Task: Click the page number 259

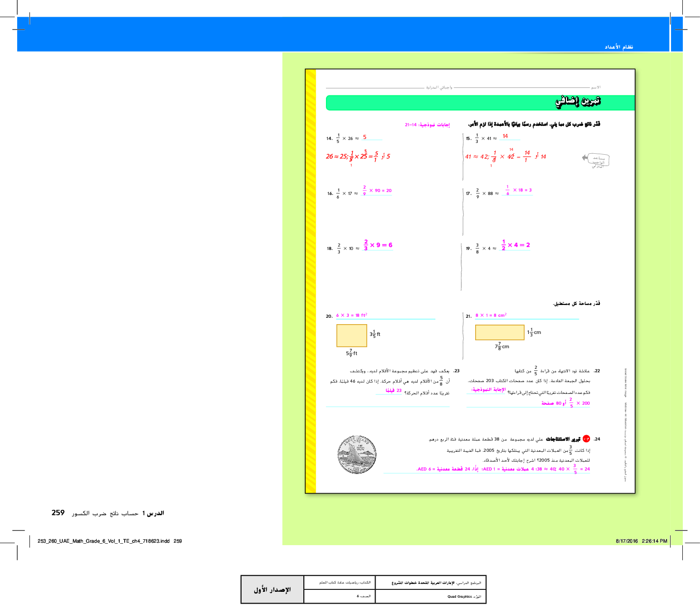Action: coord(58,513)
